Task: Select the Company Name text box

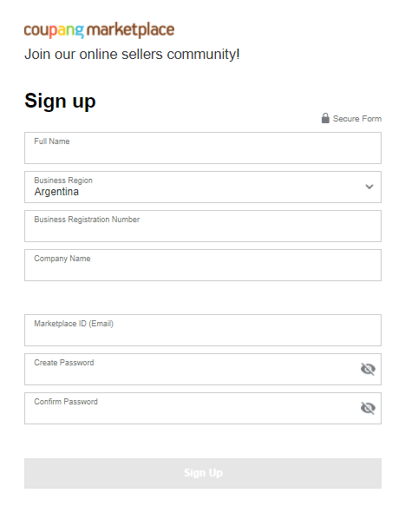Action: point(203,265)
